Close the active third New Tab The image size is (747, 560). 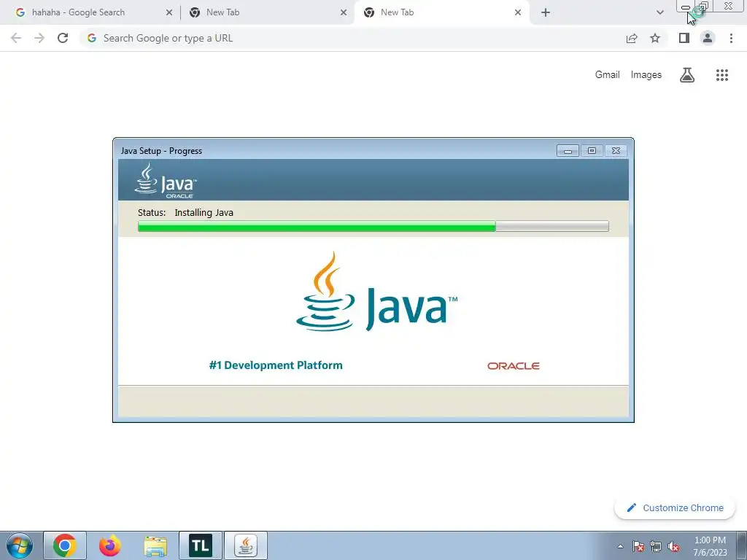click(x=518, y=13)
